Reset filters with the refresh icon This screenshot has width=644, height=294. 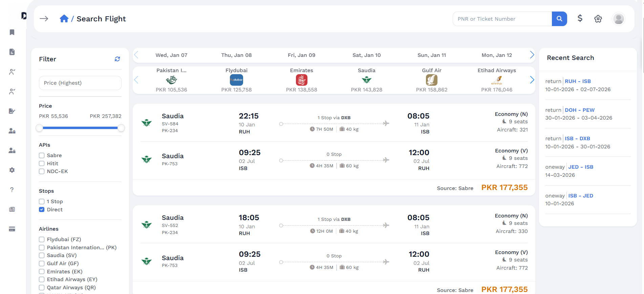(x=117, y=59)
